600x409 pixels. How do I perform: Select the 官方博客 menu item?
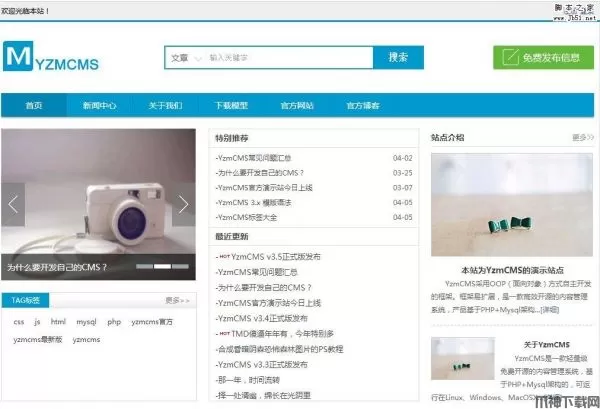click(362, 105)
